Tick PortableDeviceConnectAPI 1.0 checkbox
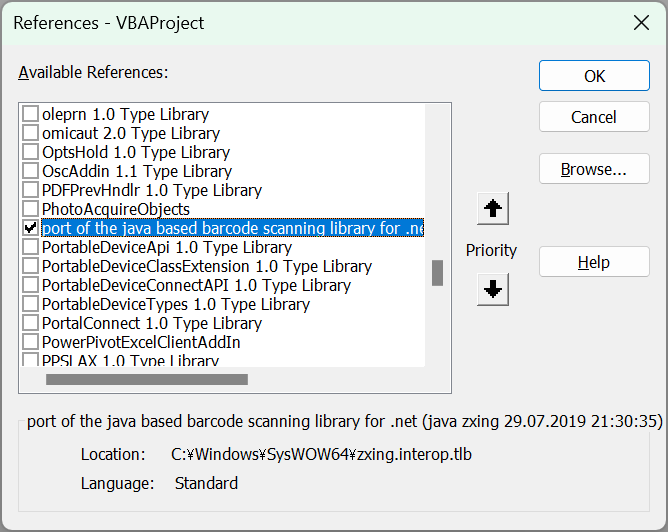 [x=30, y=285]
